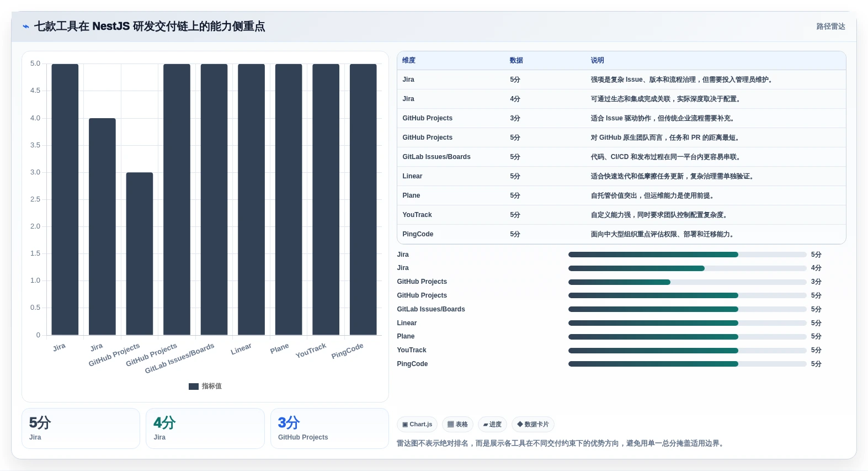The width and height of the screenshot is (868, 471).
Task: Open the 3分 GitHub Projects summary card
Action: (x=329, y=428)
